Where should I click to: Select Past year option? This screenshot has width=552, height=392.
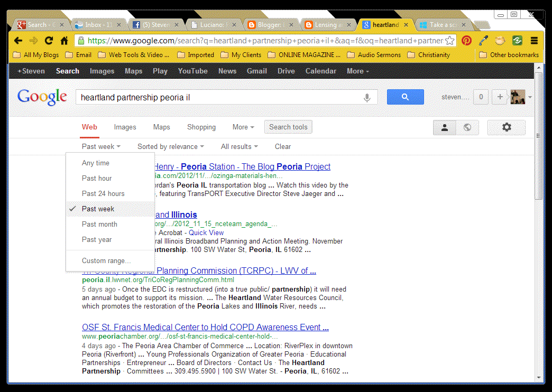[110, 240]
